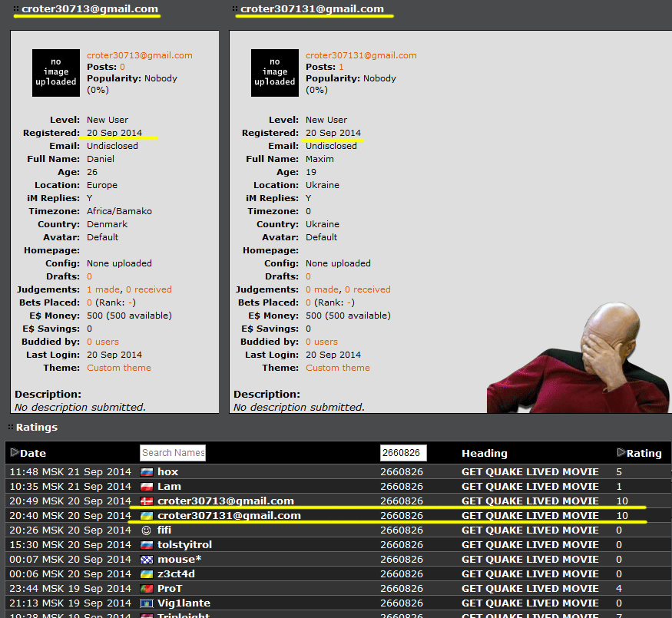
Task: Sort by the Rating column arrow
Action: coord(621,453)
